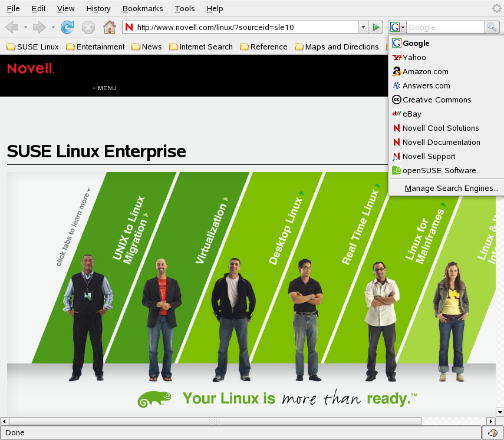This screenshot has width=504, height=440.
Task: Click horizontal scrollbar left arrow
Action: pos(4,421)
